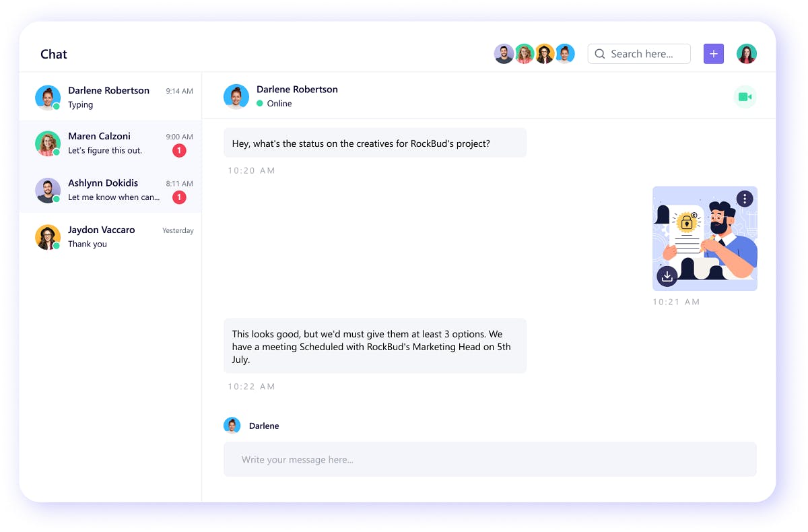Viewport: 808px width, 532px height.
Task: Click your own profile avatar in the header
Action: pyautogui.click(x=747, y=53)
